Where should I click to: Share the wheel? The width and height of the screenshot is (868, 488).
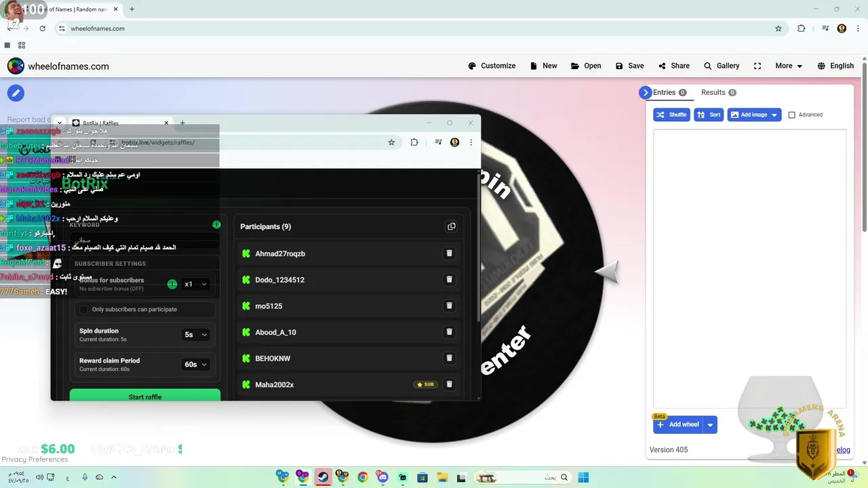pyautogui.click(x=673, y=66)
